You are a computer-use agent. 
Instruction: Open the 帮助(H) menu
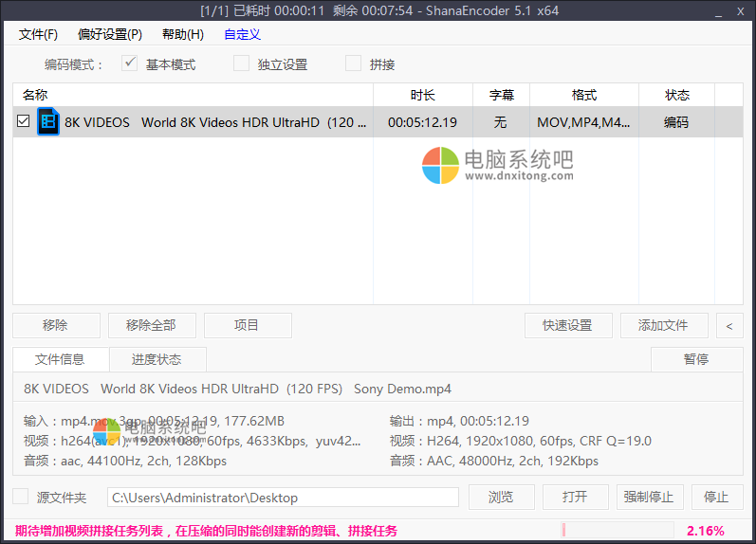[x=183, y=34]
